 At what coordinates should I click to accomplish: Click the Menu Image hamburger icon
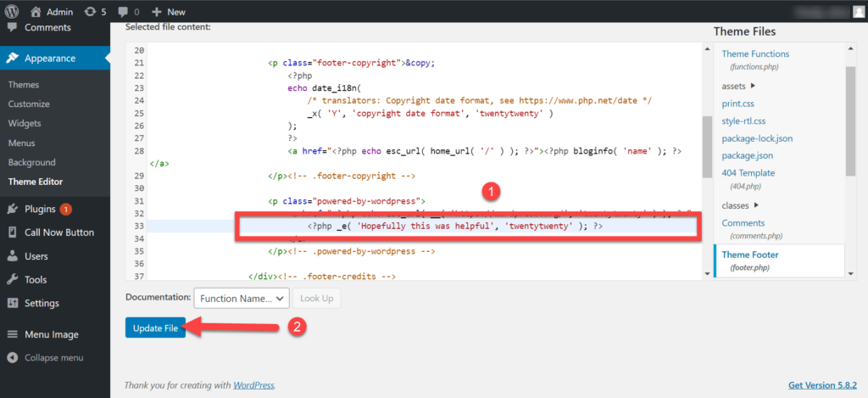click(x=12, y=334)
